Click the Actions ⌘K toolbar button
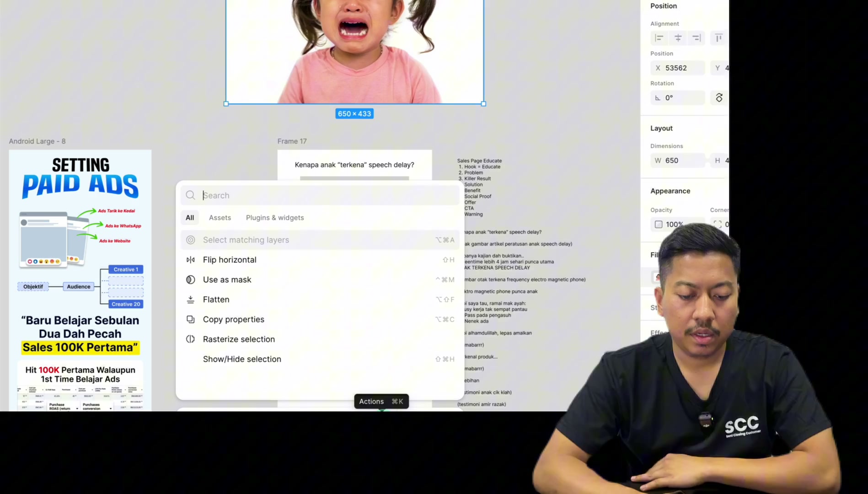The height and width of the screenshot is (494, 868). 381,402
